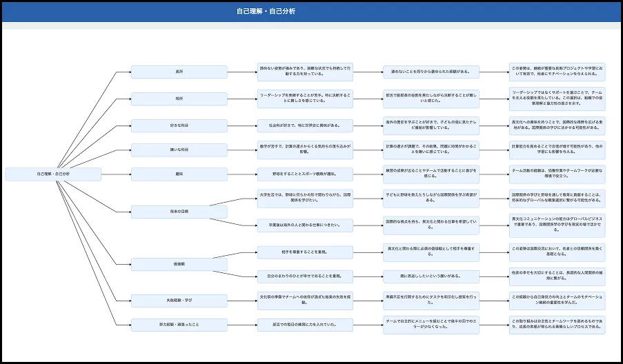Click node リーダーシップではなくサポートを選ぶことで

click(x=557, y=99)
